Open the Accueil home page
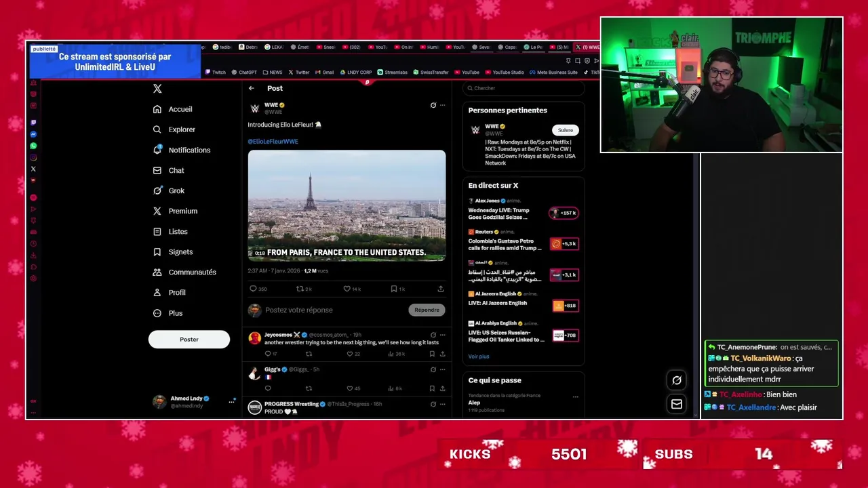This screenshot has height=488, width=868. (x=173, y=109)
